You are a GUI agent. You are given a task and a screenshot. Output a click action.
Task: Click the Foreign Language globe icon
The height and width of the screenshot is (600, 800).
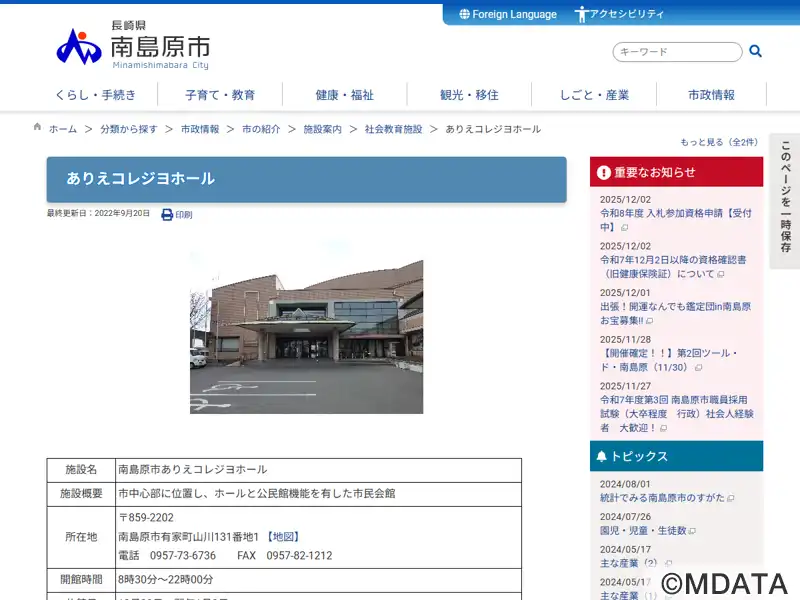464,14
